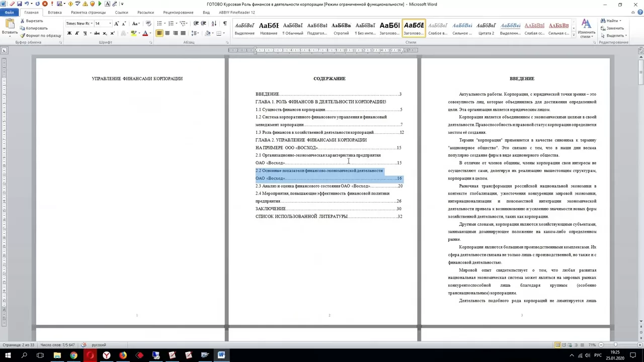The height and width of the screenshot is (362, 644).
Task: Click the sort (A-Z) icon
Action: point(214,24)
